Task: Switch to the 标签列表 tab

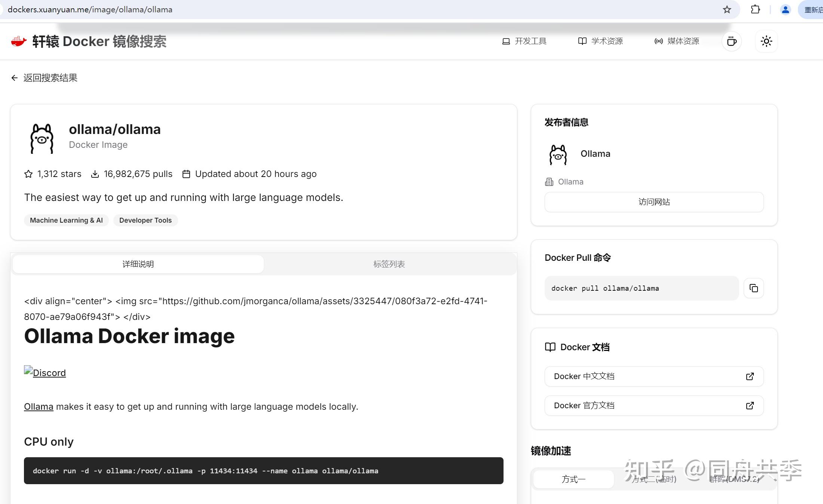Action: pos(389,264)
